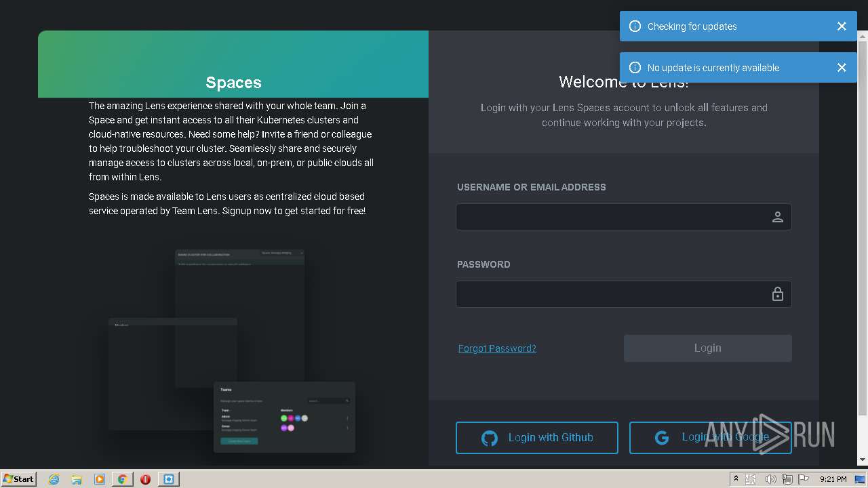The image size is (868, 488).
Task: Open the Forgot Password? link
Action: click(x=497, y=348)
